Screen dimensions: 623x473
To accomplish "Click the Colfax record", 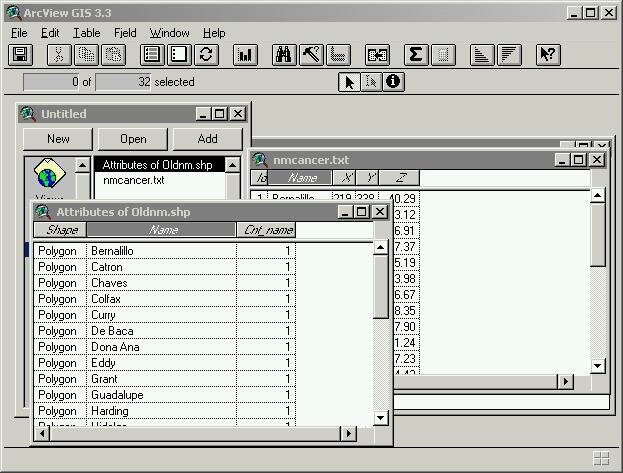I will click(x=164, y=299).
